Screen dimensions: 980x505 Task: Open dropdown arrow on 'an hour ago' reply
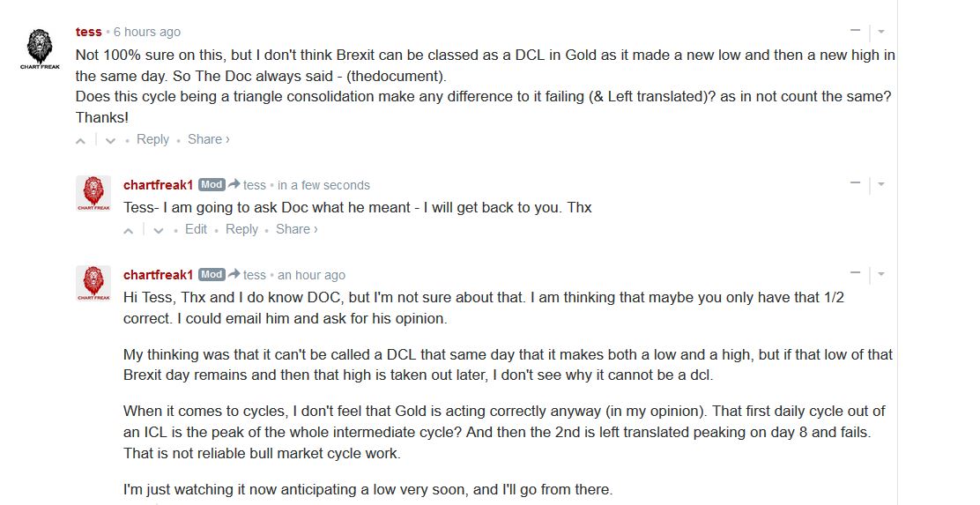[881, 275]
